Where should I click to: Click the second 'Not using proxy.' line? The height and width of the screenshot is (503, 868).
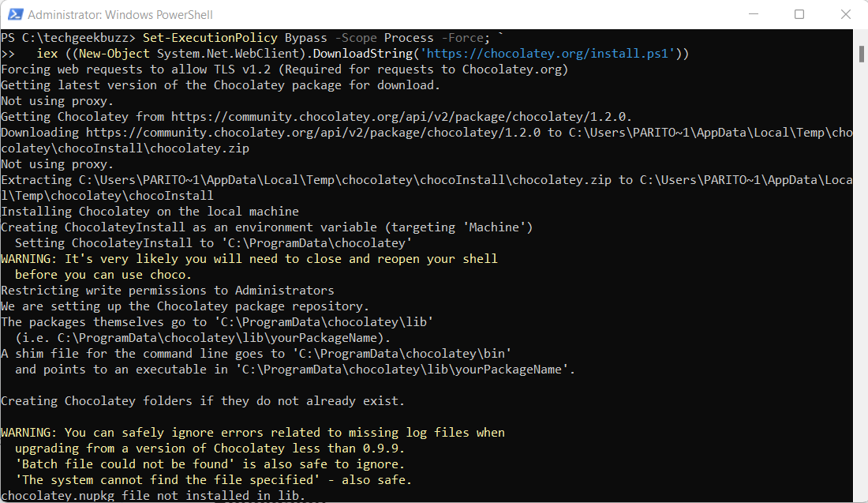pyautogui.click(x=57, y=164)
